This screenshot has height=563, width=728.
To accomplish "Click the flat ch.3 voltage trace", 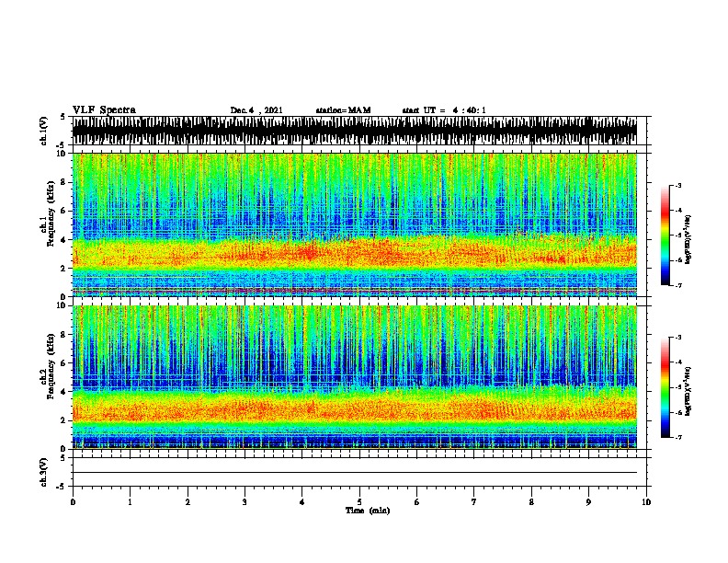I will point(355,473).
